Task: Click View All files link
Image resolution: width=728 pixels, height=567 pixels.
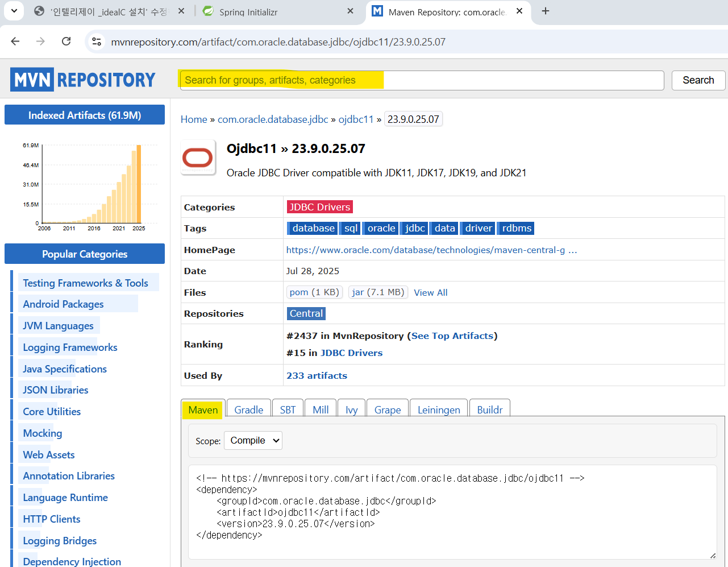Action: [431, 292]
